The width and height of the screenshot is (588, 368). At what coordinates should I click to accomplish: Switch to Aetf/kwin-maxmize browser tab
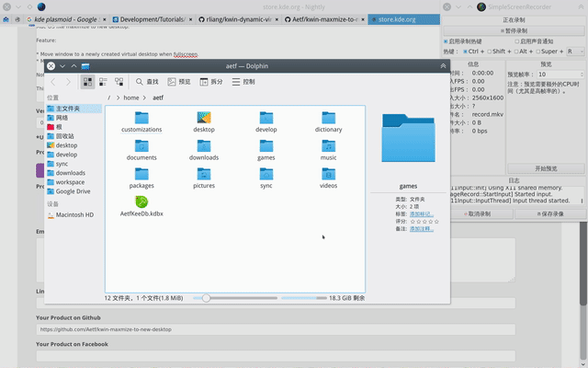[324, 19]
